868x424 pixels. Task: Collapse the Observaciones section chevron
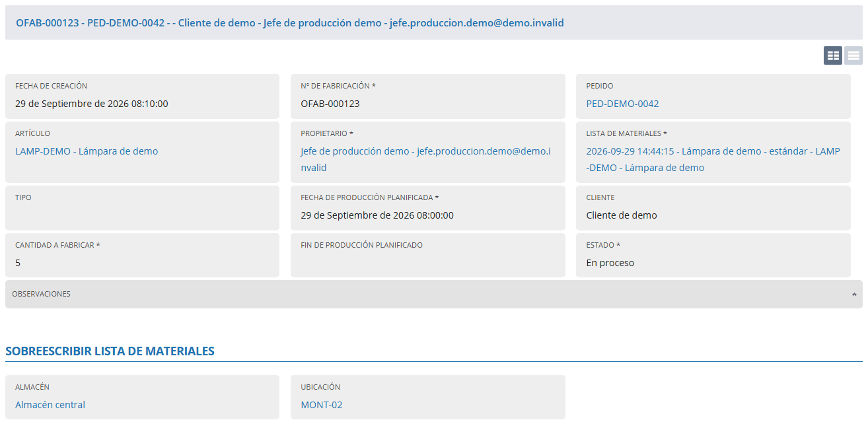coord(853,295)
